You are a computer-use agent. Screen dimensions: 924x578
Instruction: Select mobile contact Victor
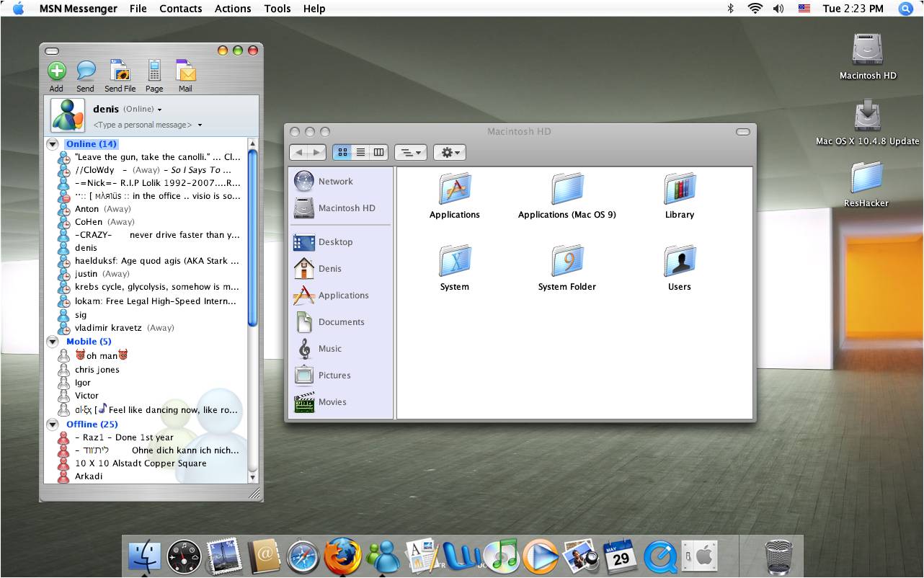(x=86, y=396)
